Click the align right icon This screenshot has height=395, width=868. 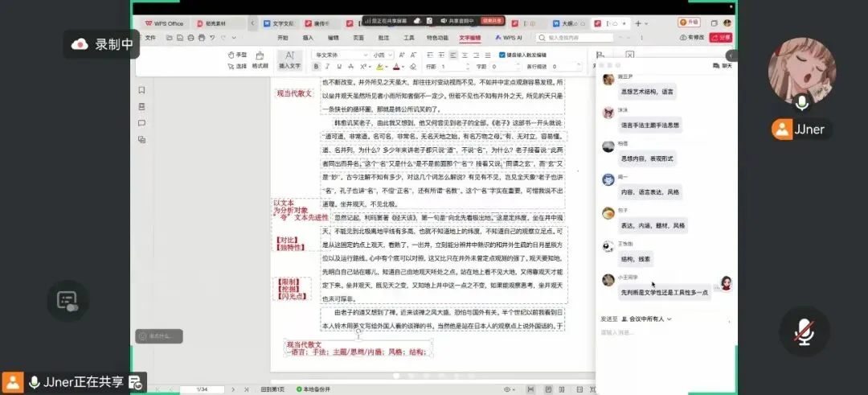[x=477, y=55]
